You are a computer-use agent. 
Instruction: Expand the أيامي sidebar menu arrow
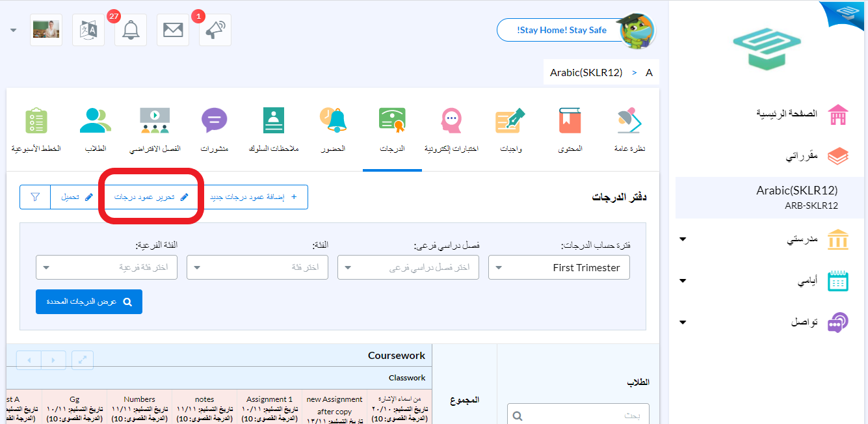[x=682, y=281]
